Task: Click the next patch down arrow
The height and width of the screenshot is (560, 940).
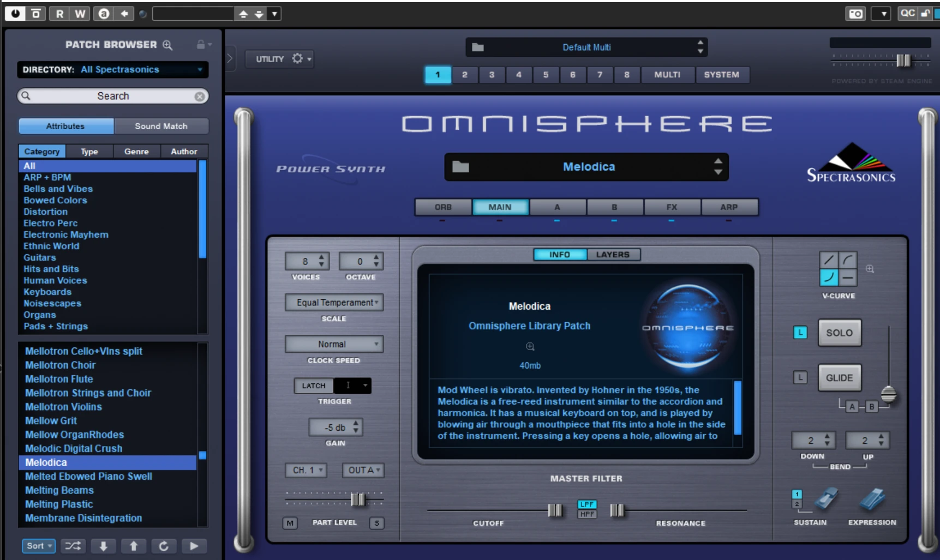Action: pos(103,546)
